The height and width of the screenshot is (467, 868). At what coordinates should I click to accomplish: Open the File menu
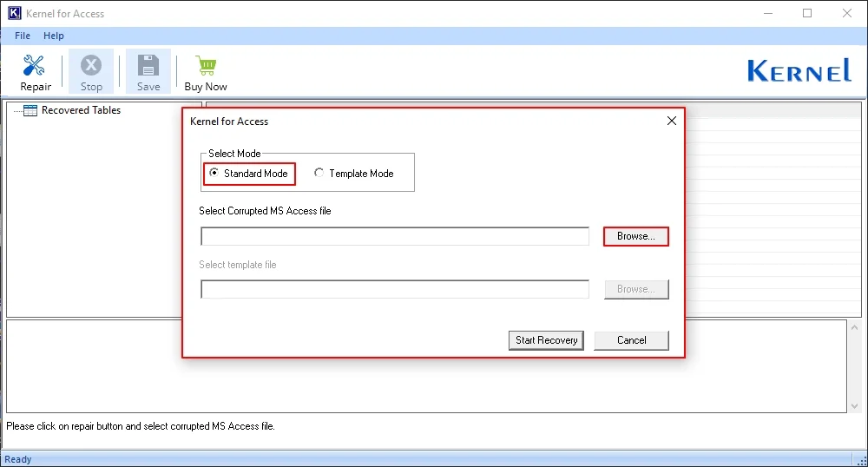(23, 36)
